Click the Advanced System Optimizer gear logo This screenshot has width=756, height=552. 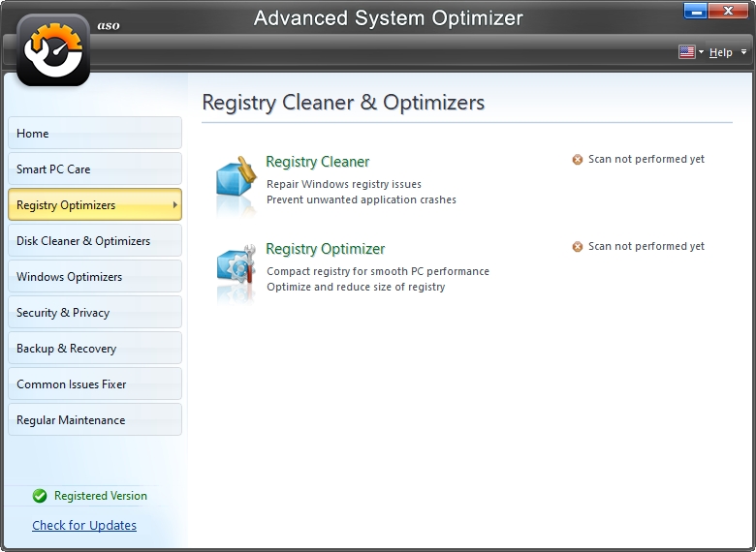pyautogui.click(x=53, y=50)
